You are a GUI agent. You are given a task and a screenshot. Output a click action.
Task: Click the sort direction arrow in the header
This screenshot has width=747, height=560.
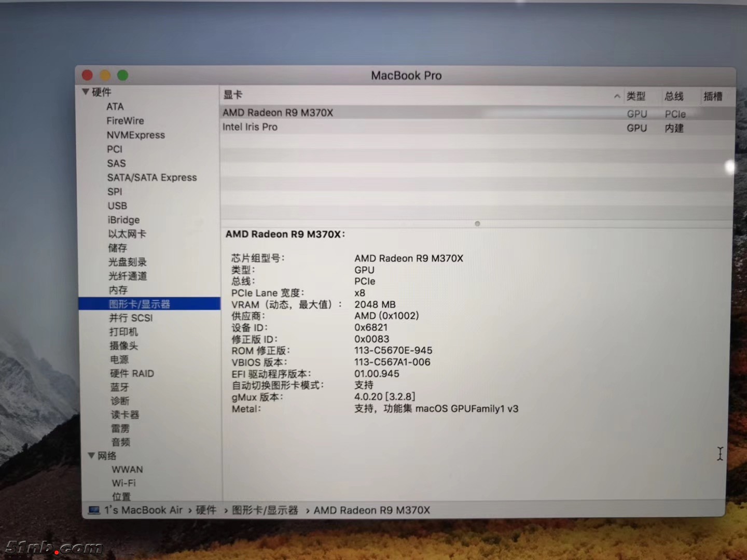[x=617, y=96]
